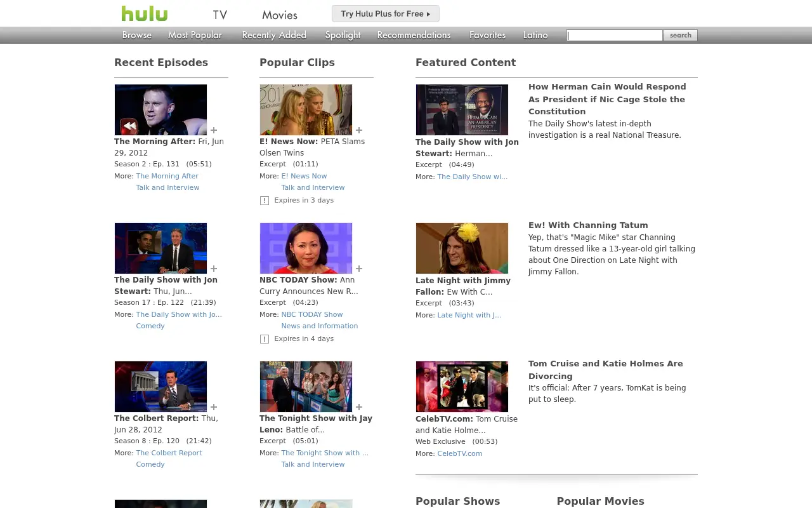
Task: Open the Movies section
Action: pos(280,15)
